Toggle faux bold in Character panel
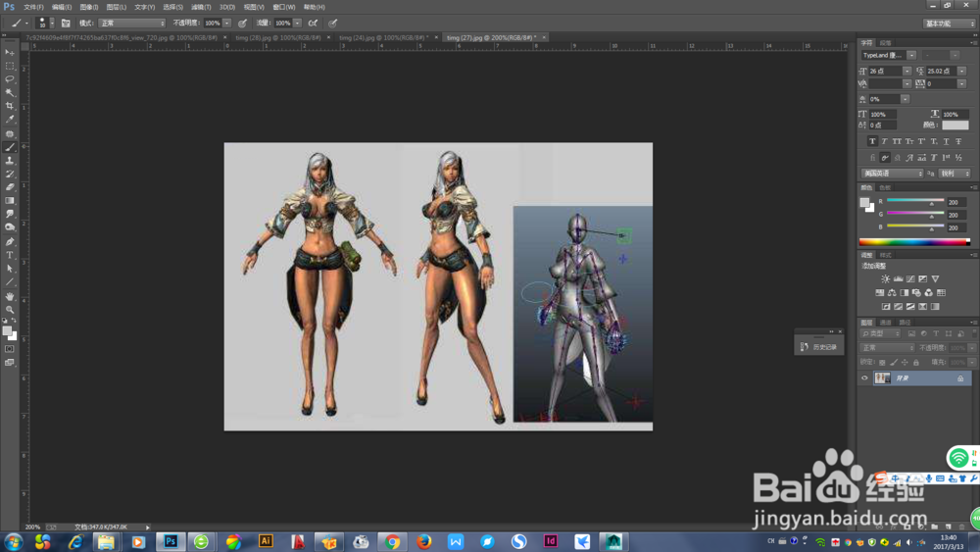The width and height of the screenshot is (980, 552). (x=872, y=141)
